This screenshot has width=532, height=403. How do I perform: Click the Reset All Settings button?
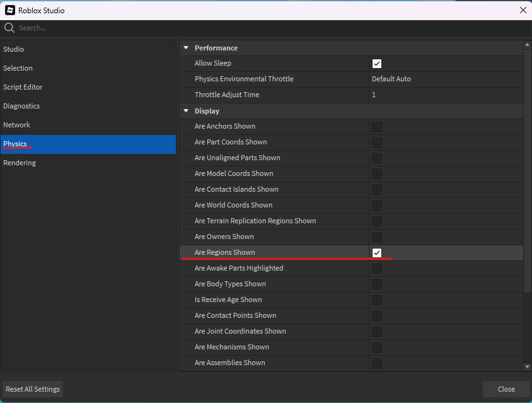tap(33, 389)
